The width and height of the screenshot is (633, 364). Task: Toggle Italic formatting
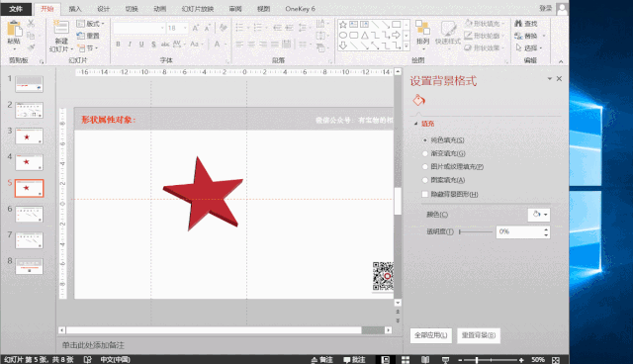130,44
